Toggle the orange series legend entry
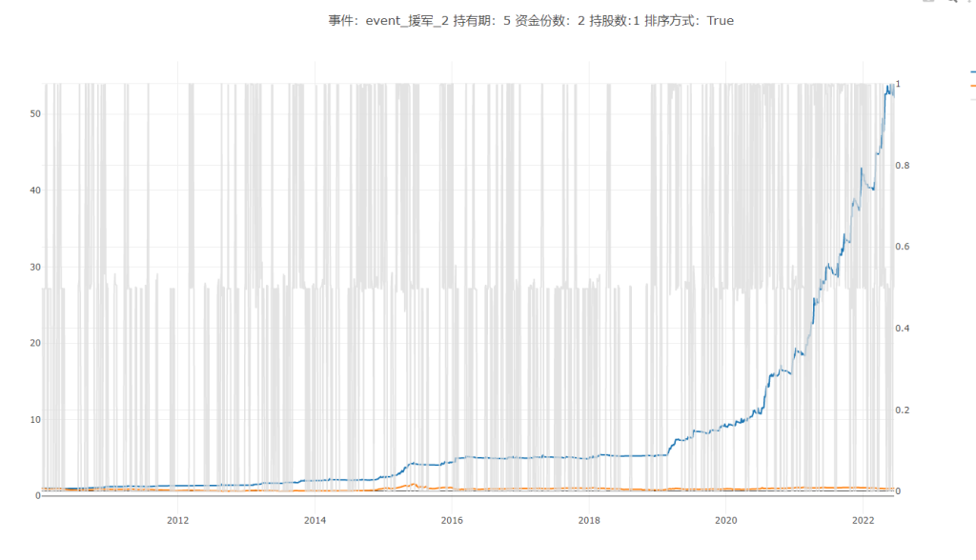Viewport: 976px width, 560px height. coord(971,85)
